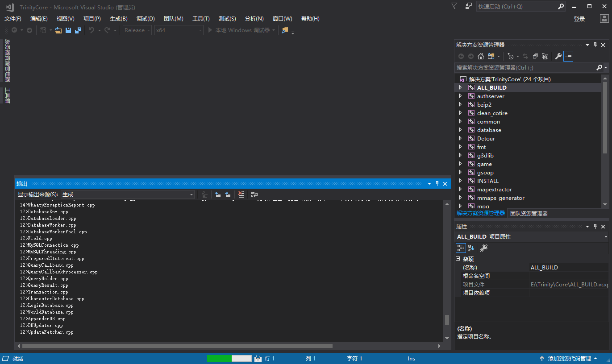Expand the mapextractor project node
The image size is (612, 364).
(460, 190)
